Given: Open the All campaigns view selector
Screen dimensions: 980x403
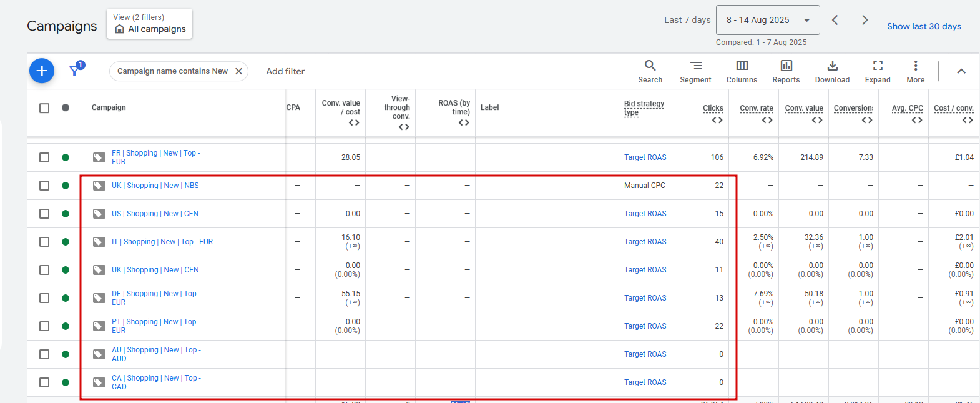Looking at the screenshot, I should tap(149, 24).
